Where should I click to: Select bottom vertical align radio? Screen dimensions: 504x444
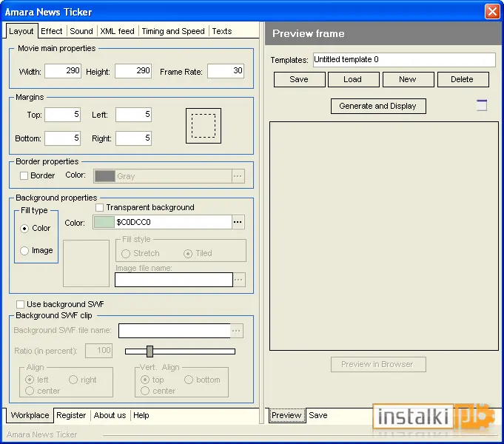coord(189,380)
